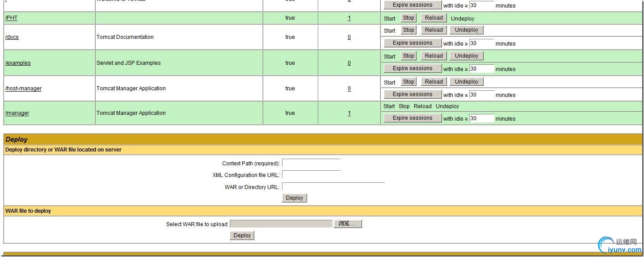Click 'Tomcat Manager Application' in the /host-manager row
644x257 pixels.
(131, 88)
